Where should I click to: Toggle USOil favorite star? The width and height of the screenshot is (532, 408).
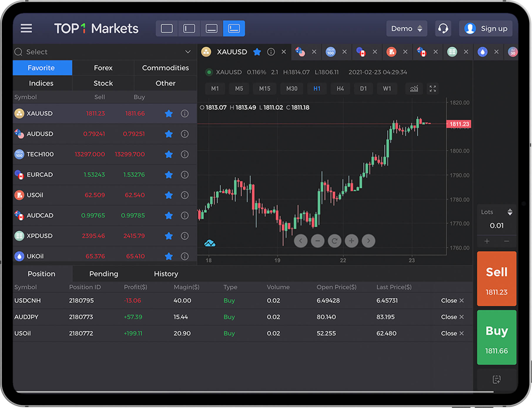point(169,195)
